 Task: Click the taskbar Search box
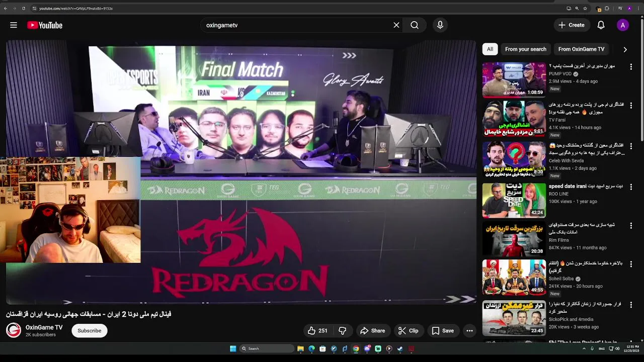tap(267, 348)
